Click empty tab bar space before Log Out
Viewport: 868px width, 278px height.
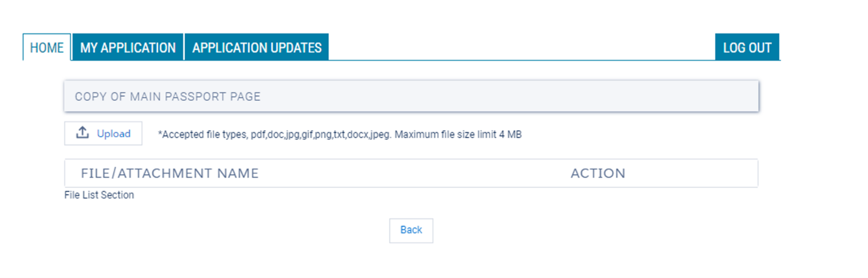(x=521, y=48)
